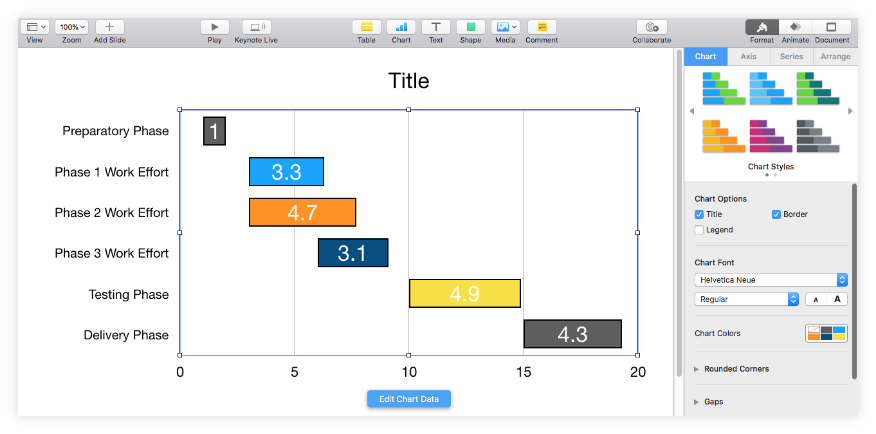Insert a Table using toolbar icon
Image resolution: width=876 pixels, height=434 pixels.
tap(366, 27)
